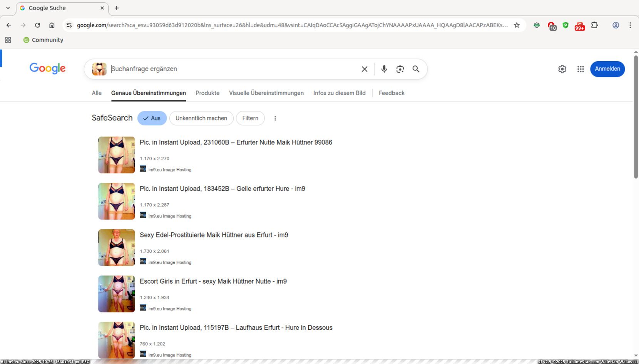Open the 'Feedback' link
The width and height of the screenshot is (639, 364).
pyautogui.click(x=391, y=93)
